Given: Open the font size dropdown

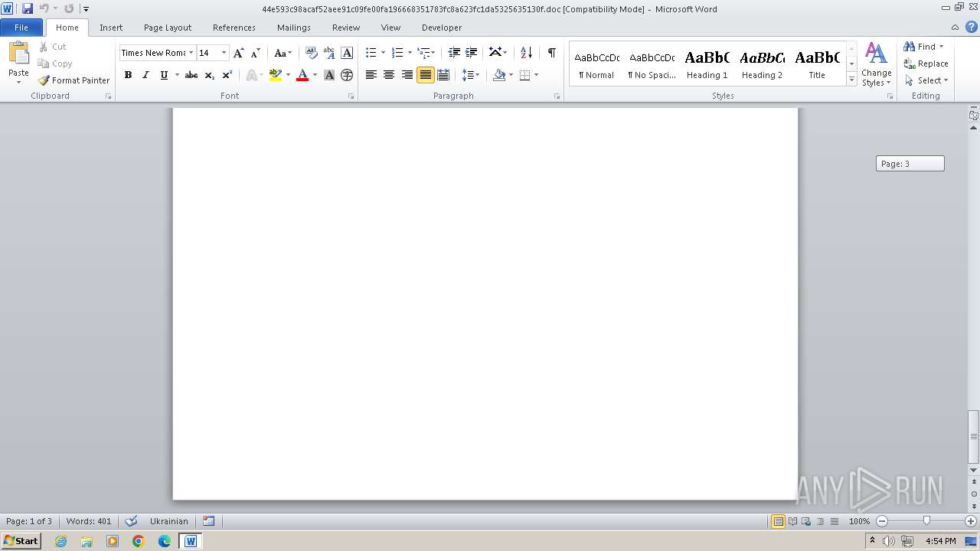Looking at the screenshot, I should pyautogui.click(x=224, y=53).
